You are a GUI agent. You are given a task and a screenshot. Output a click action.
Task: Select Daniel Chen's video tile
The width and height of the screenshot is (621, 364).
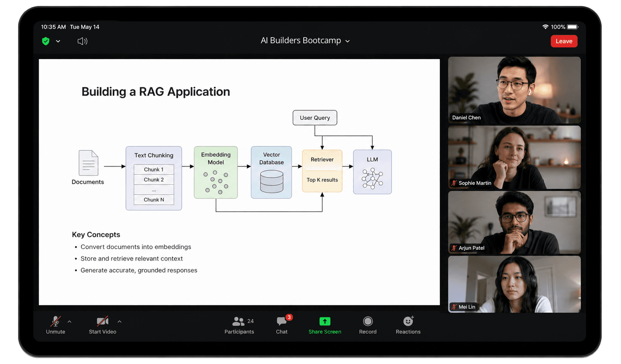coord(514,90)
